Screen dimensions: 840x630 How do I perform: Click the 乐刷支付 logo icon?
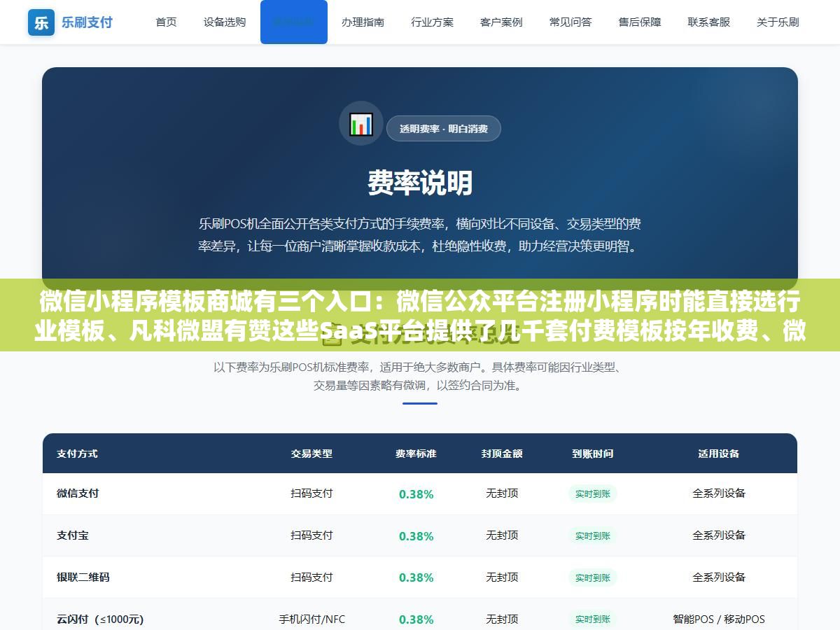pyautogui.click(x=41, y=22)
